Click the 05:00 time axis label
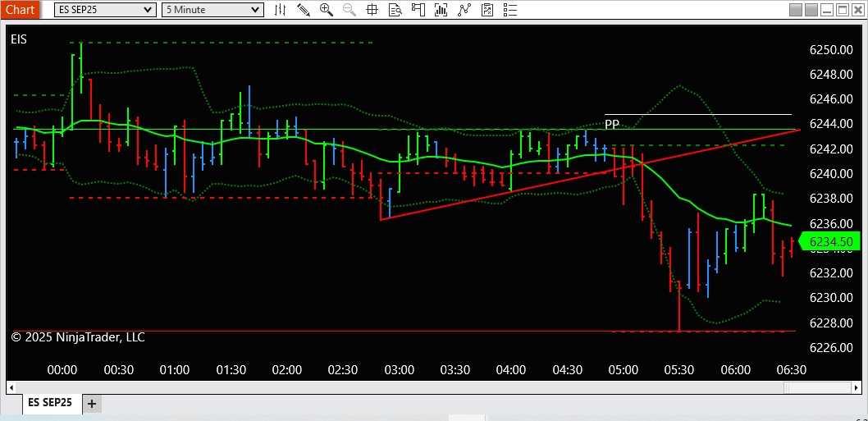The height and width of the screenshot is (421, 868). tap(624, 369)
